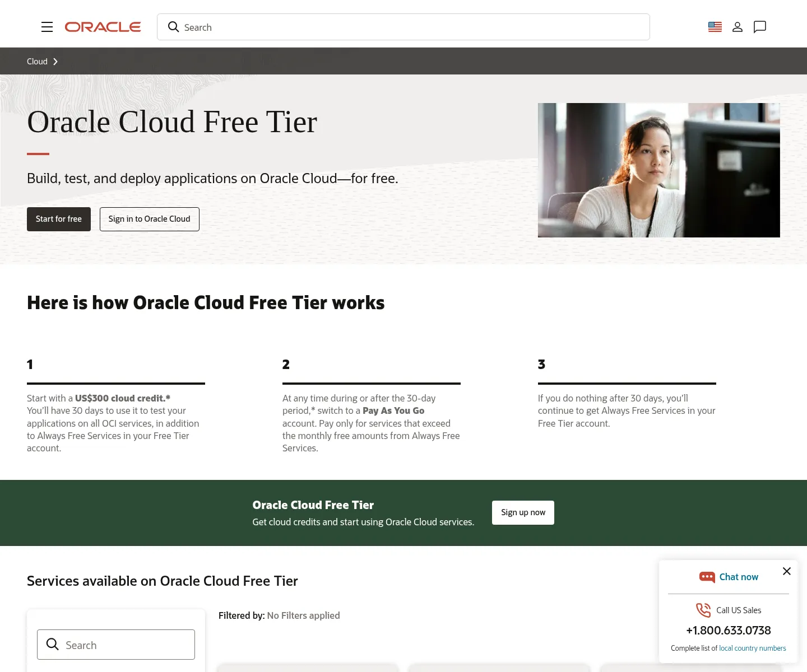Close the Chat now popup
The image size is (807, 672).
(x=787, y=571)
